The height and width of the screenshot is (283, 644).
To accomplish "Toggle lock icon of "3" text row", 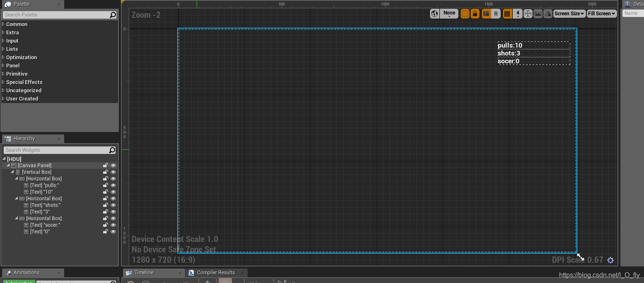I will pyautogui.click(x=106, y=212).
